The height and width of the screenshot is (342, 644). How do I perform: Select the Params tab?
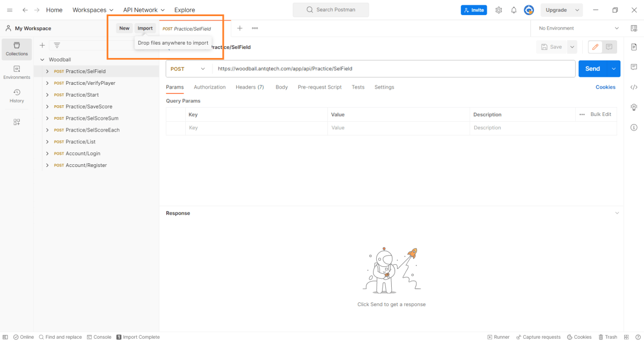coord(175,87)
